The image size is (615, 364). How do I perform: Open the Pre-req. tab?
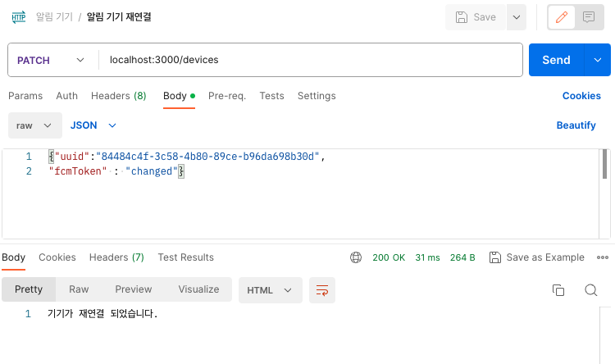[227, 96]
